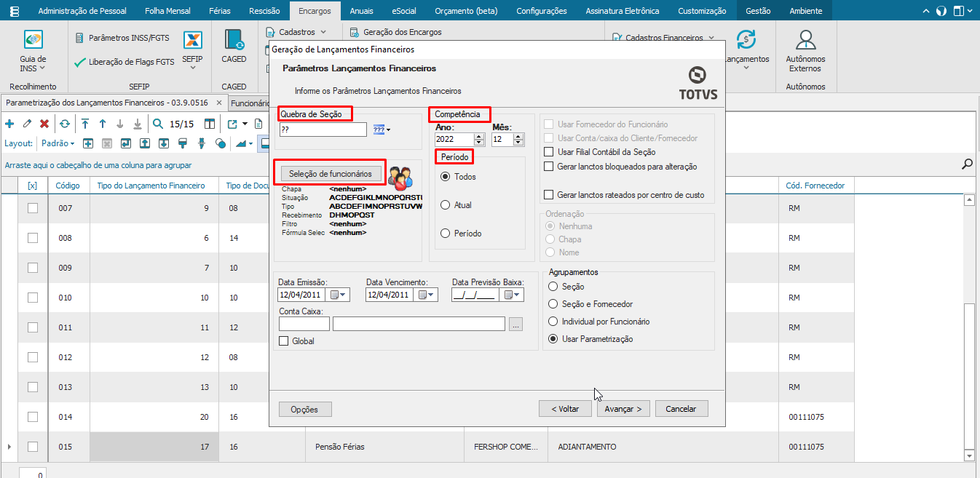Open the CAGED ribbon icon
980x478 pixels.
234,40
